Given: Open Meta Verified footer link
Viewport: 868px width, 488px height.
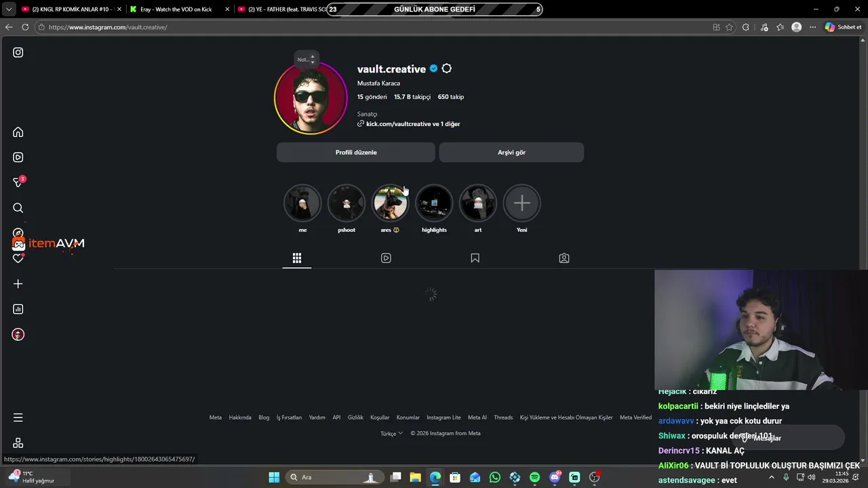Looking at the screenshot, I should [x=635, y=418].
